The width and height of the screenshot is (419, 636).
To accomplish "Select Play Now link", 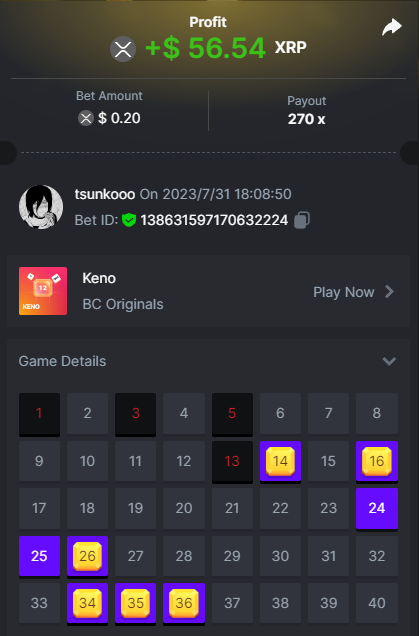I will (x=344, y=292).
